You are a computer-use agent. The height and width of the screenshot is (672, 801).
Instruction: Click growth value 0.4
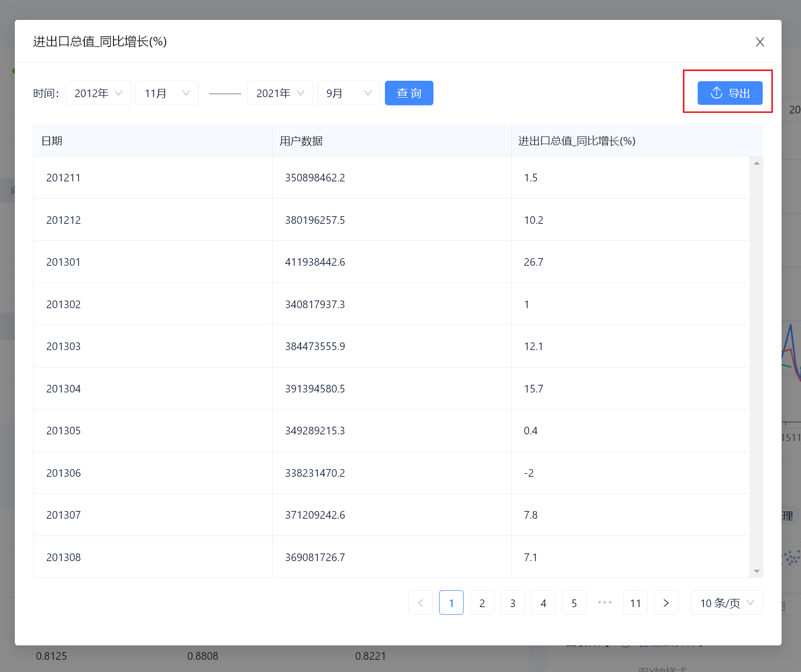pyautogui.click(x=531, y=431)
